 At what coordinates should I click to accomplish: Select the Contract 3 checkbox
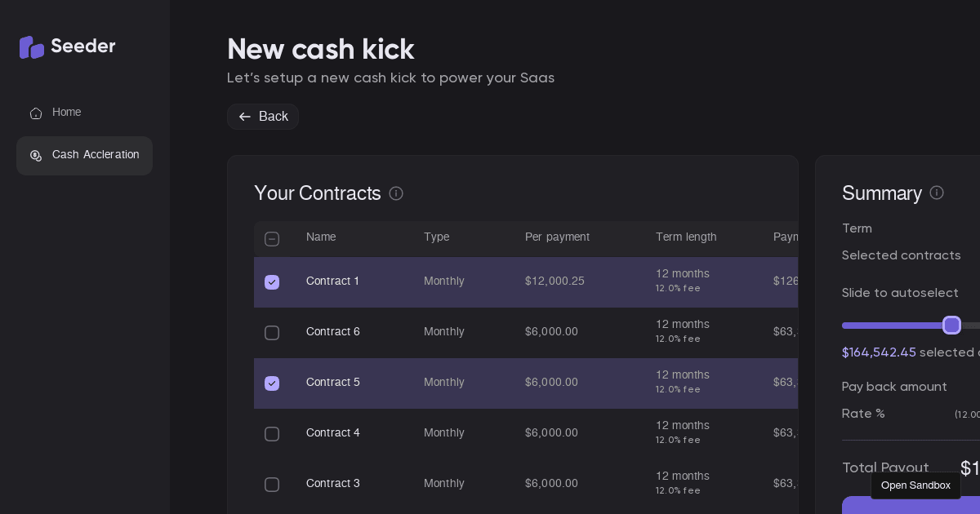click(x=272, y=485)
